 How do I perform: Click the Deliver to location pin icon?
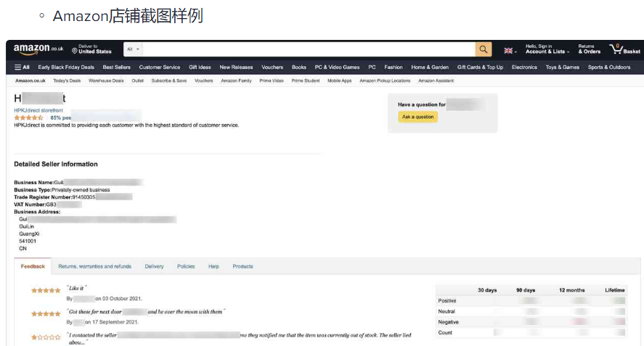(74, 51)
